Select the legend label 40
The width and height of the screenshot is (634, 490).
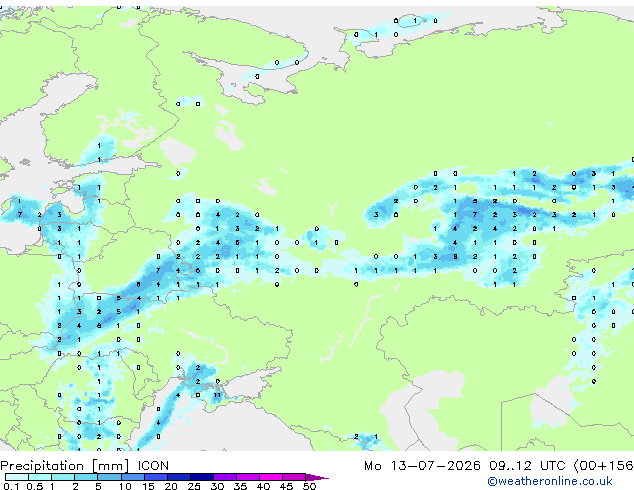point(263,486)
